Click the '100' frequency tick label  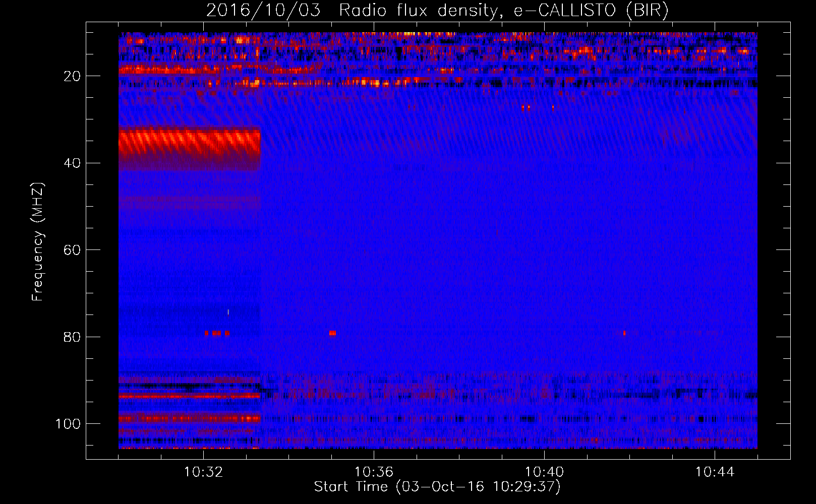(68, 424)
